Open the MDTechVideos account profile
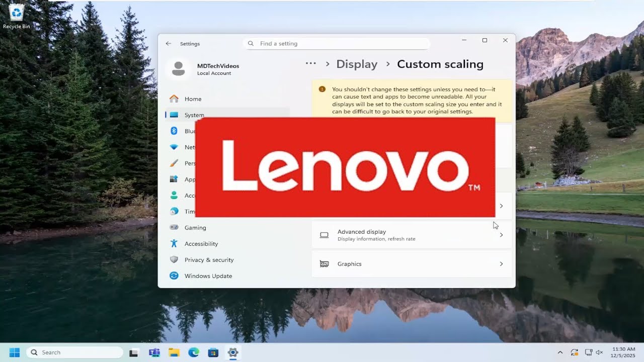The width and height of the screenshot is (644, 362). coord(203,69)
